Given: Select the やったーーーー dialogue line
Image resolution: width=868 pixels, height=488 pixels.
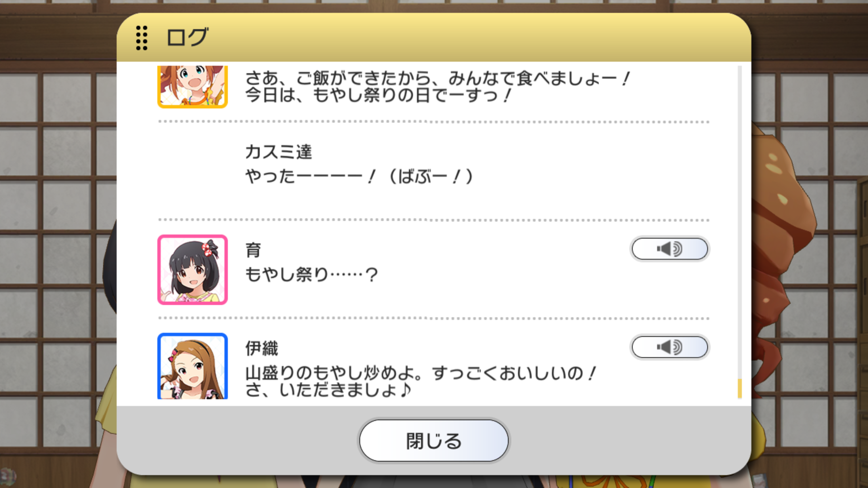Looking at the screenshot, I should click(x=359, y=177).
